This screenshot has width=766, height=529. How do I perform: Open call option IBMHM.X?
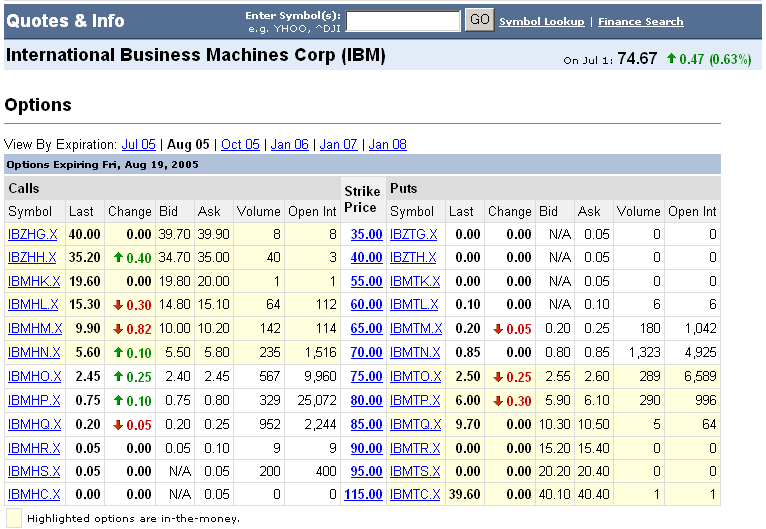click(x=35, y=328)
